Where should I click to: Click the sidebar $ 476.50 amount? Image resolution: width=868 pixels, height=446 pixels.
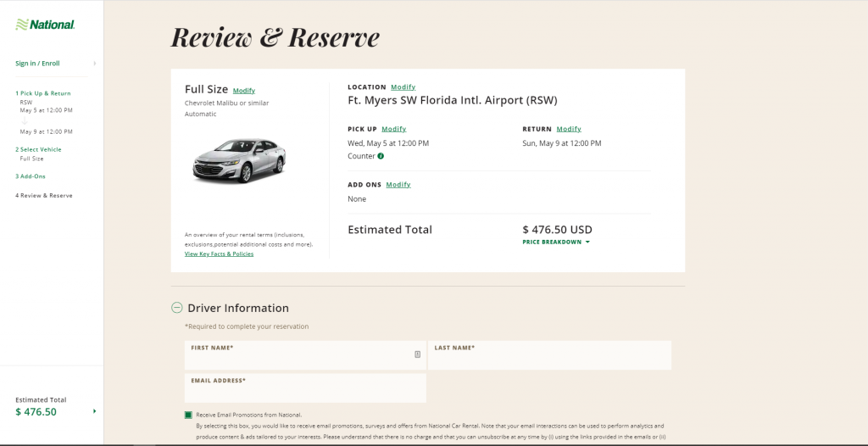click(36, 411)
